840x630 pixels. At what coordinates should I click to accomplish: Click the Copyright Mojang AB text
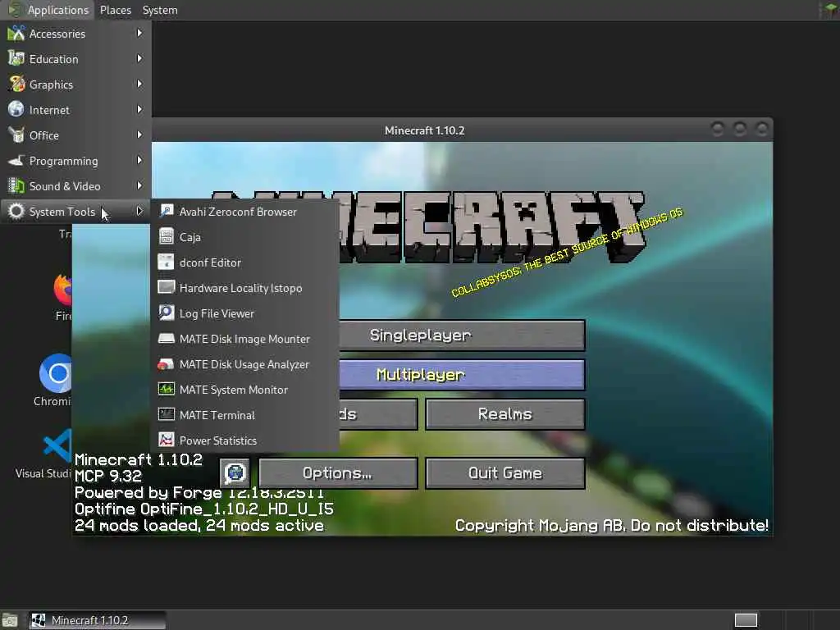pos(611,525)
